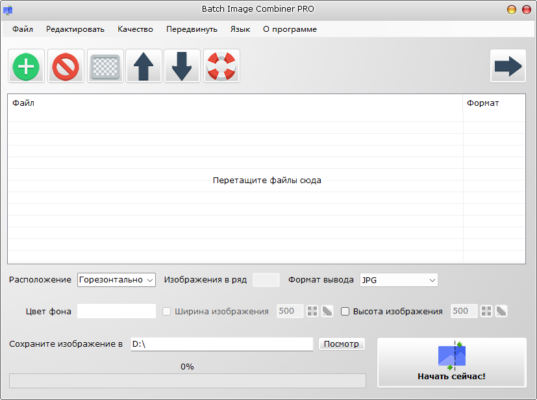Screen dimensions: 537x400
Task: Click the Формат column header
Action: pyautogui.click(x=494, y=103)
